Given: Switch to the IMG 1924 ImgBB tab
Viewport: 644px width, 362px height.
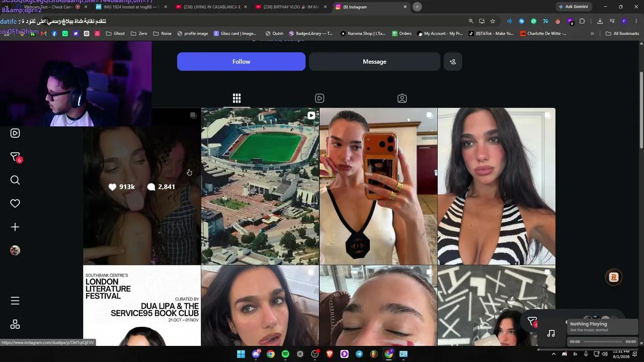Looking at the screenshot, I should pos(130,7).
